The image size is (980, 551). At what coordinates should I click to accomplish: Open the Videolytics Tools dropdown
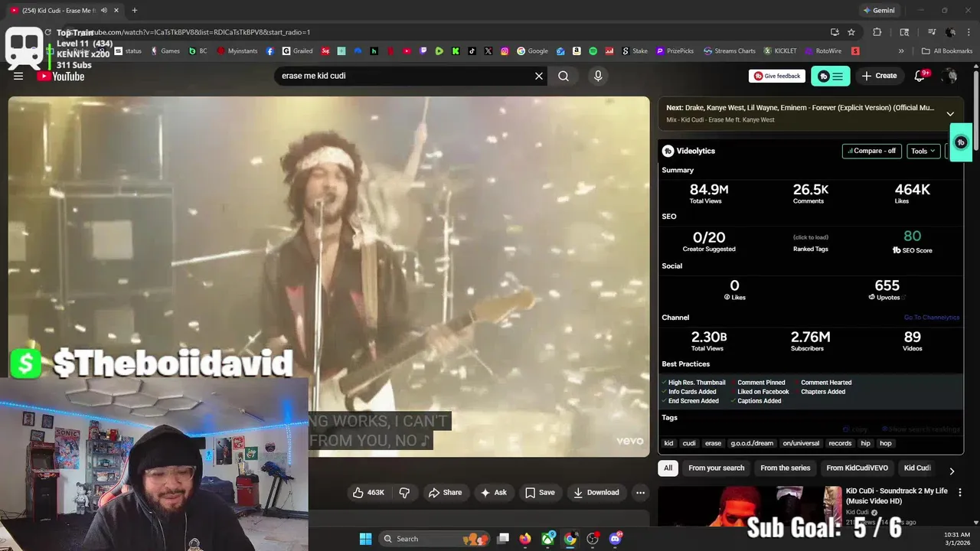tap(923, 151)
